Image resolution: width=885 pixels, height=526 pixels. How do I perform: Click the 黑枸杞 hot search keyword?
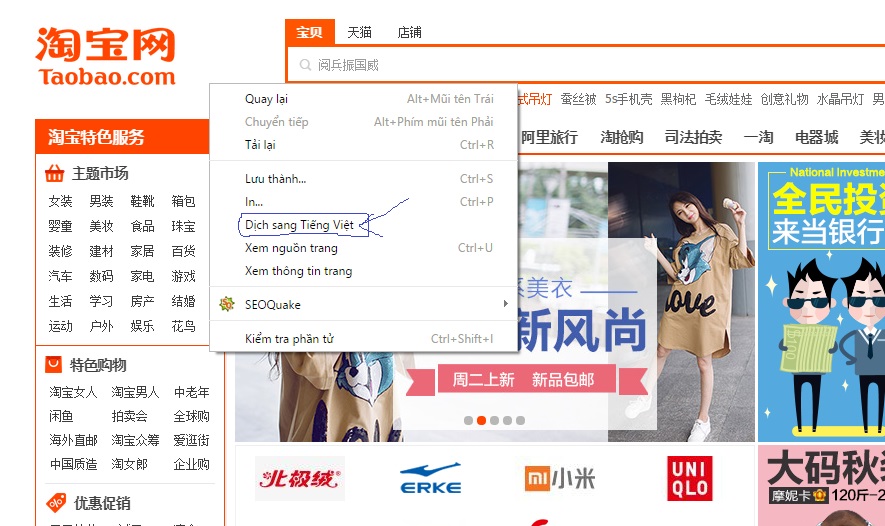click(678, 99)
